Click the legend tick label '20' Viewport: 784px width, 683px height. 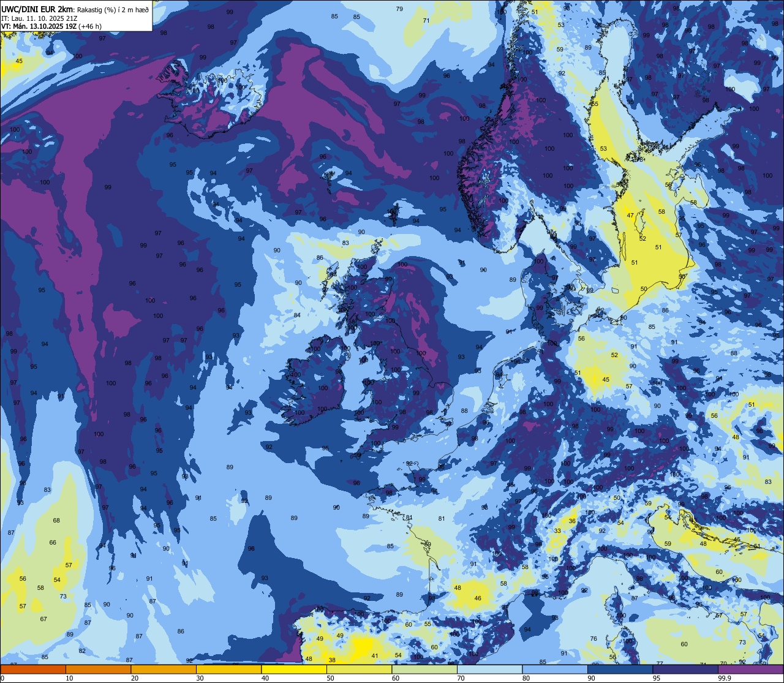coord(135,678)
